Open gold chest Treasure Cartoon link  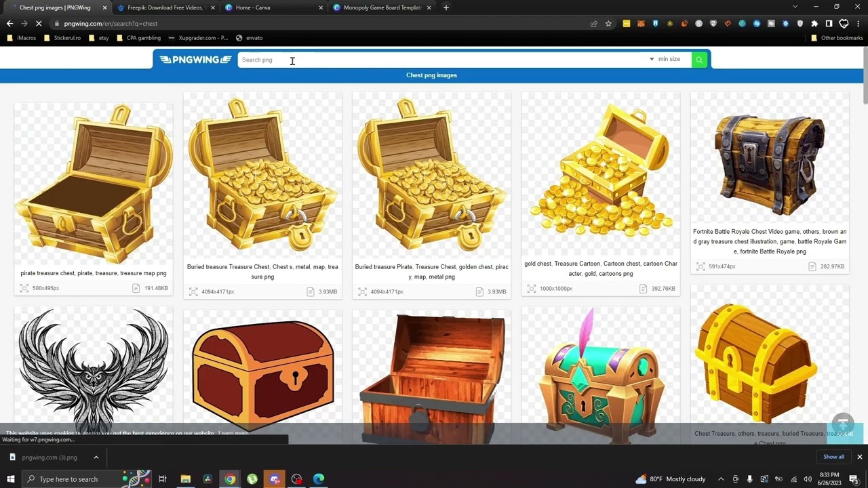click(601, 268)
